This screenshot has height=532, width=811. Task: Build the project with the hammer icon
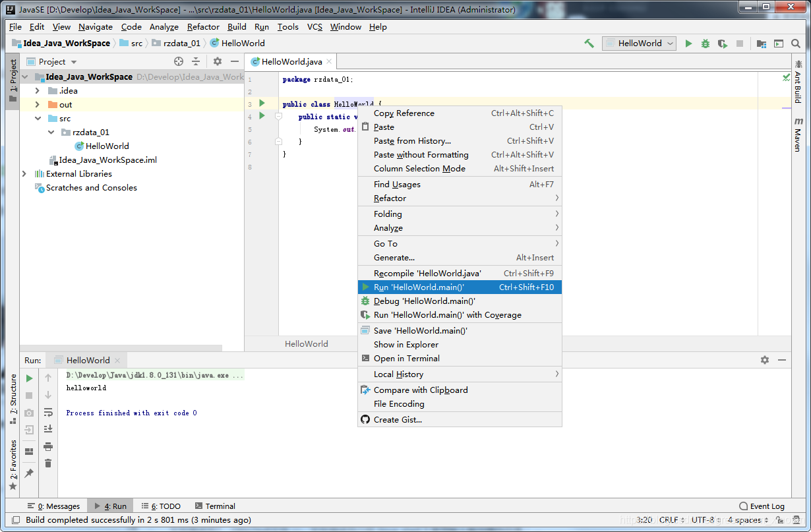[x=589, y=44]
